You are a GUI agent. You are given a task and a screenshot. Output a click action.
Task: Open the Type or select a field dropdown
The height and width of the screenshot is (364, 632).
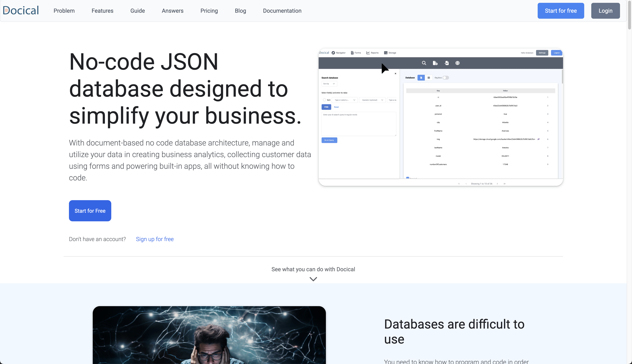click(x=345, y=100)
